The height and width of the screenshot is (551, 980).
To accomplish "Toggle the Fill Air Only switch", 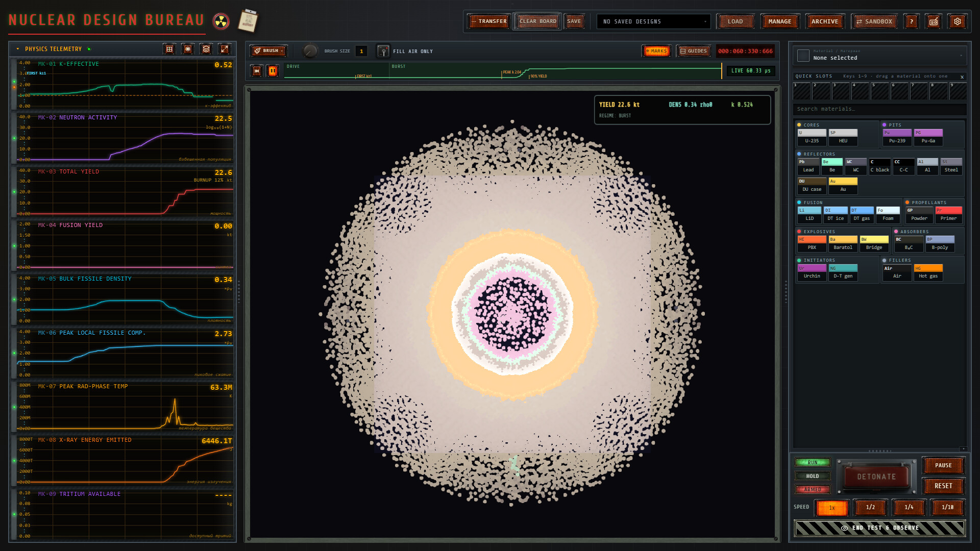I will point(383,51).
